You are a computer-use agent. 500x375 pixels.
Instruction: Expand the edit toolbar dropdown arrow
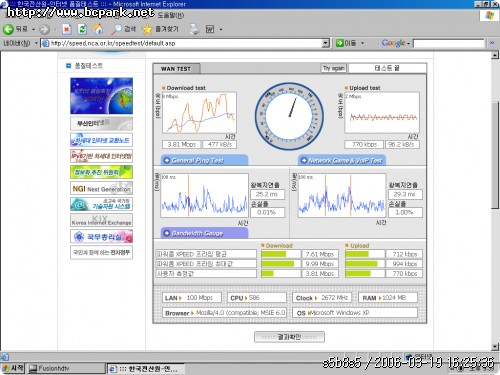(x=221, y=30)
